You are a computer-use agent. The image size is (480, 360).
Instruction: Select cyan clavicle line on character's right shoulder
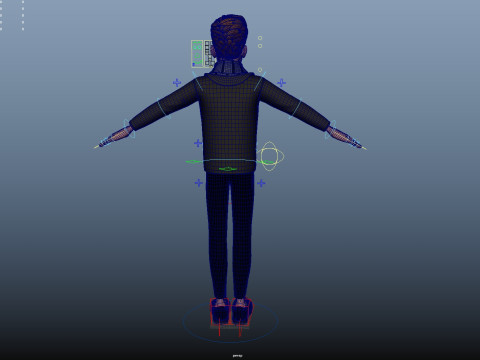[x=260, y=81]
